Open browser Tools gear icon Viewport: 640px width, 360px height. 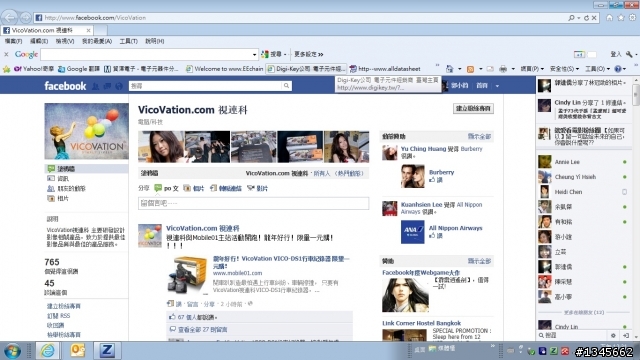632,18
